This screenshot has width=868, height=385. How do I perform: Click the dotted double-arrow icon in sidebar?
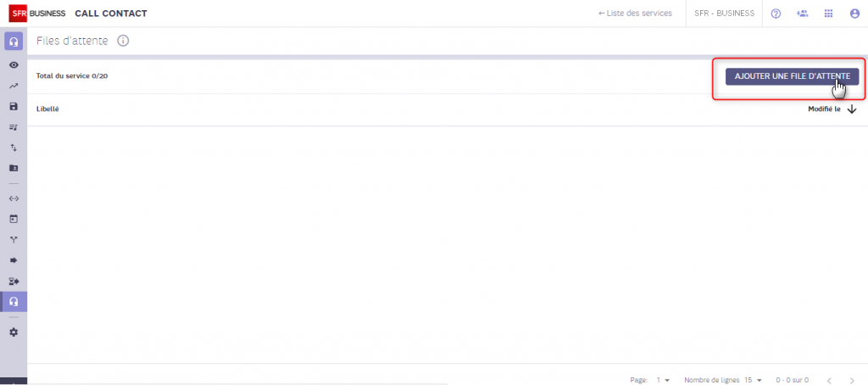point(14,198)
